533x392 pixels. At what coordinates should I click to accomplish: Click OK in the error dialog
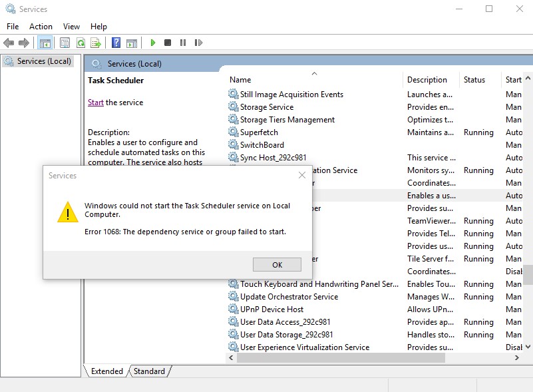(x=277, y=264)
